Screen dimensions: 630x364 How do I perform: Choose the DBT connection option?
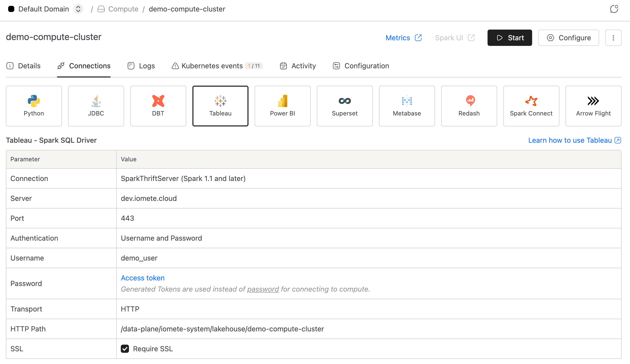(158, 106)
